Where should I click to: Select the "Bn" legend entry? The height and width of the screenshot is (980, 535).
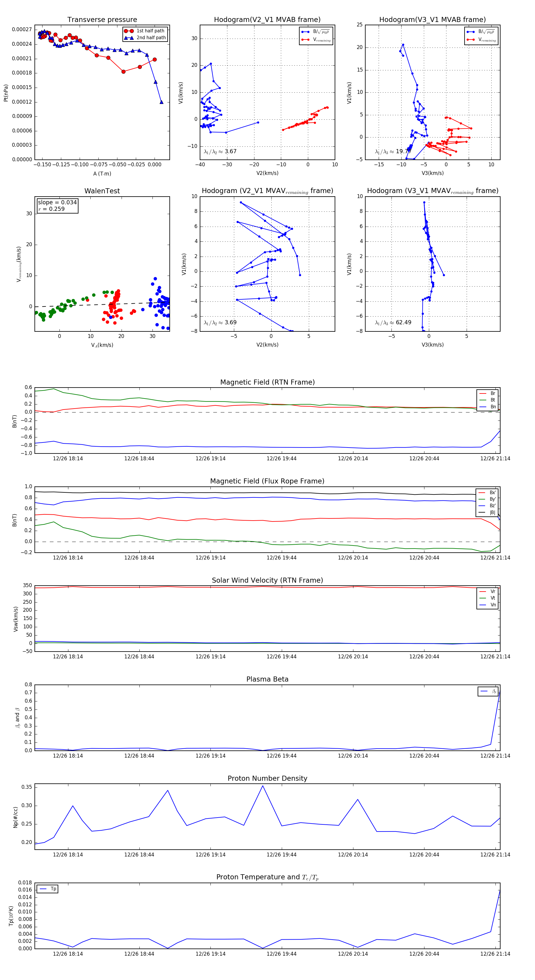tap(487, 407)
